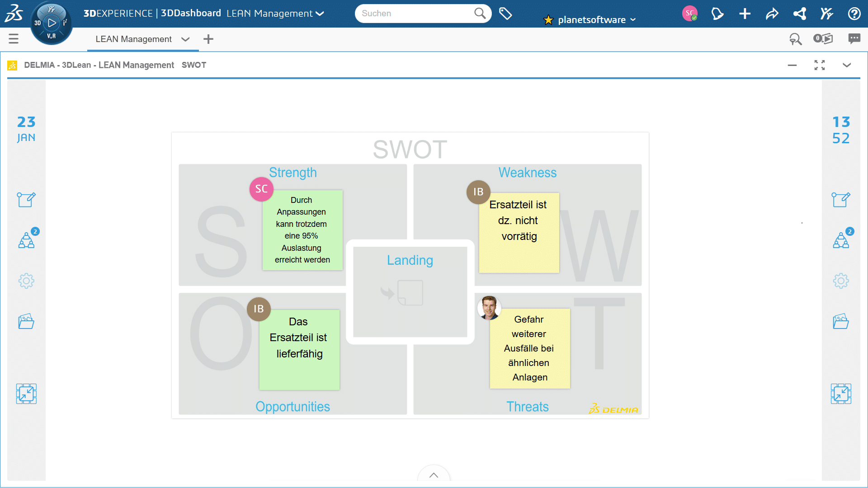
Task: Click the share arrow icon in the top bar
Action: [x=772, y=14]
